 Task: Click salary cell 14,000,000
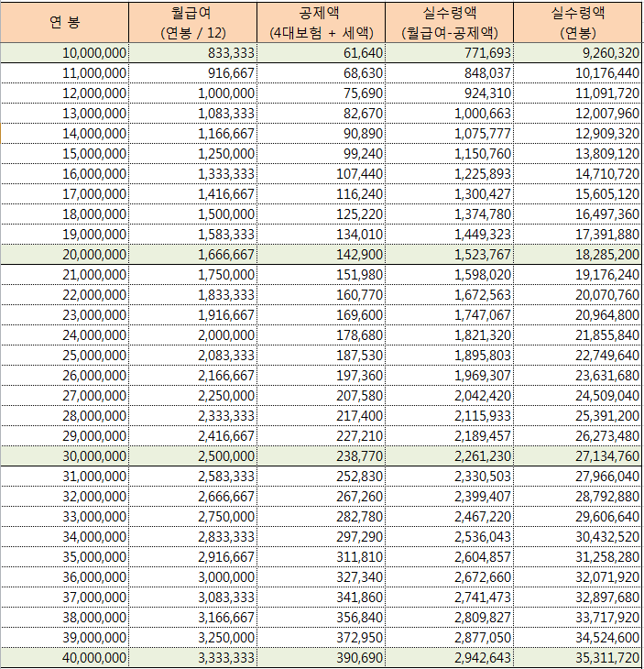64,134
